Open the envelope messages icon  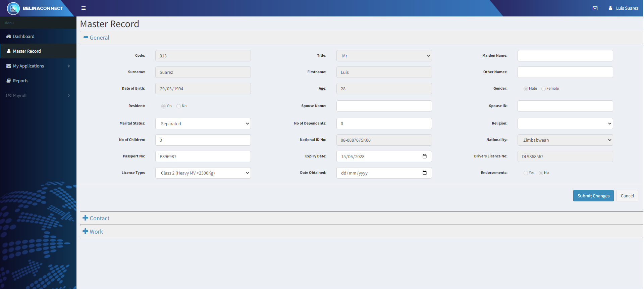click(x=595, y=8)
